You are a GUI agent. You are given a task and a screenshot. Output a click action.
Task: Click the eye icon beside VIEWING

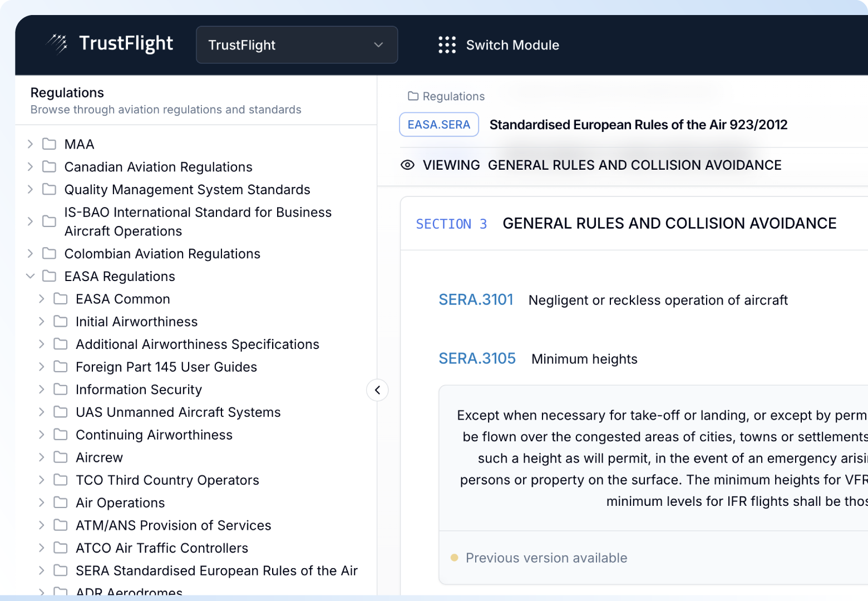407,165
